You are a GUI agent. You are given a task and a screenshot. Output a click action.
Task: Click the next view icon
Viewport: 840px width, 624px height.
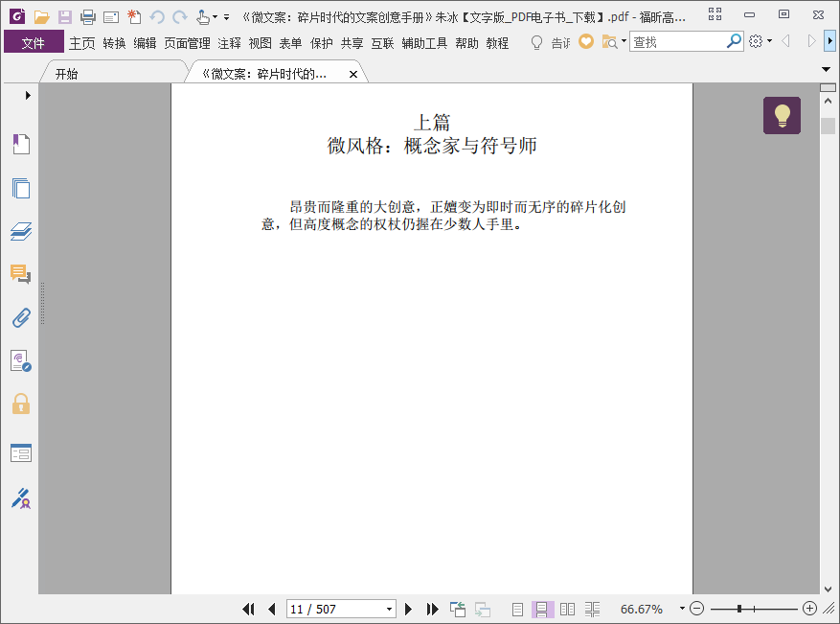coord(482,609)
